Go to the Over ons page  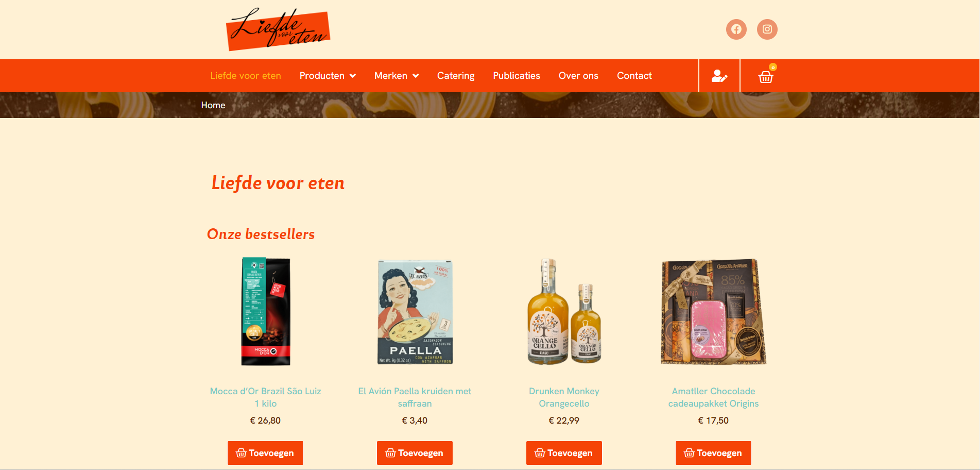point(578,76)
